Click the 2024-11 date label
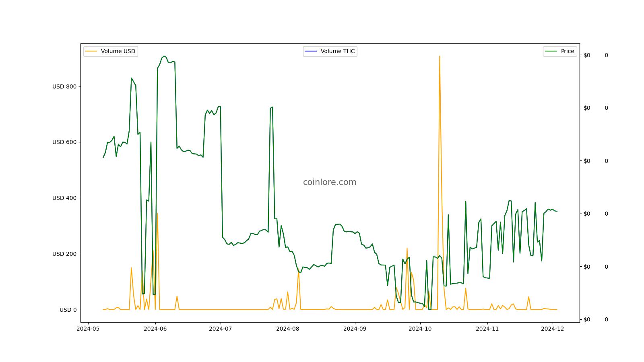The height and width of the screenshot is (362, 644). [x=487, y=329]
